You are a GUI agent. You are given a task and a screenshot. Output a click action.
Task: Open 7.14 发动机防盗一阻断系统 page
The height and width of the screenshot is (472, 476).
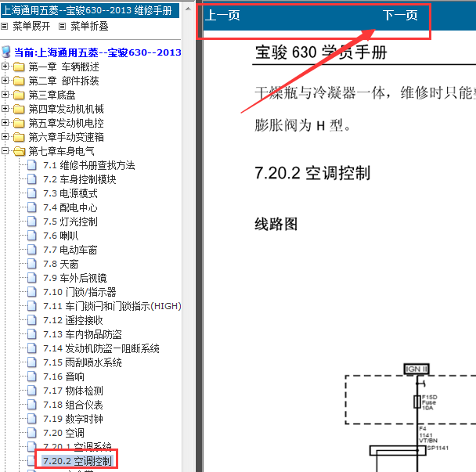tap(101, 348)
